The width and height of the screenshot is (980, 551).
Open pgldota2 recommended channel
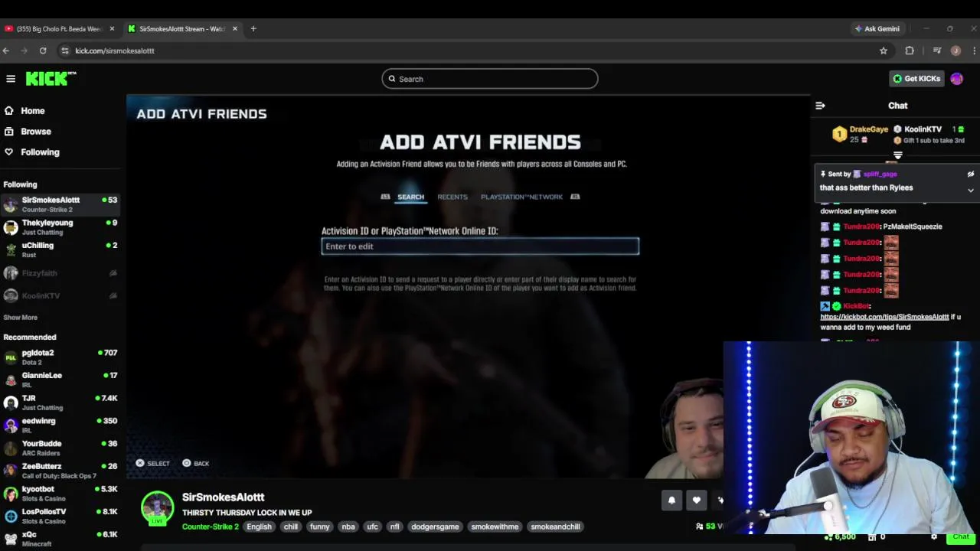coord(61,357)
